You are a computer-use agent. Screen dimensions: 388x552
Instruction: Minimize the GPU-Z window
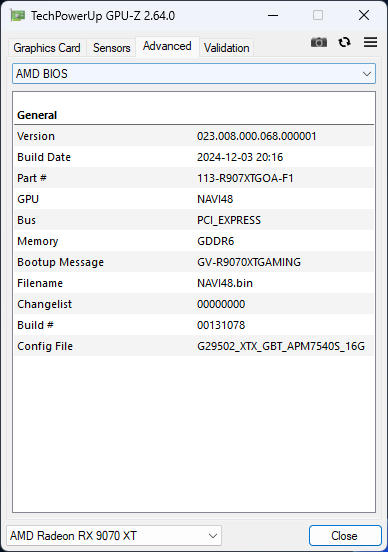point(273,15)
